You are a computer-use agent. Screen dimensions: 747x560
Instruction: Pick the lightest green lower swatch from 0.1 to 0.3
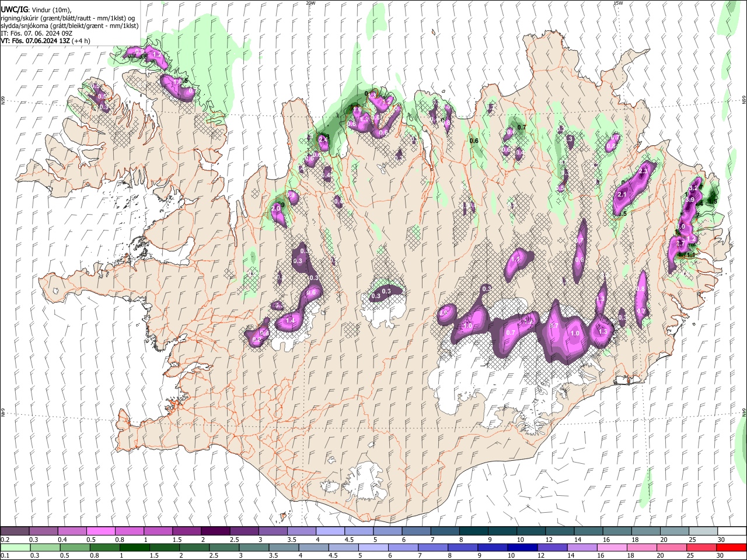pyautogui.click(x=15, y=547)
